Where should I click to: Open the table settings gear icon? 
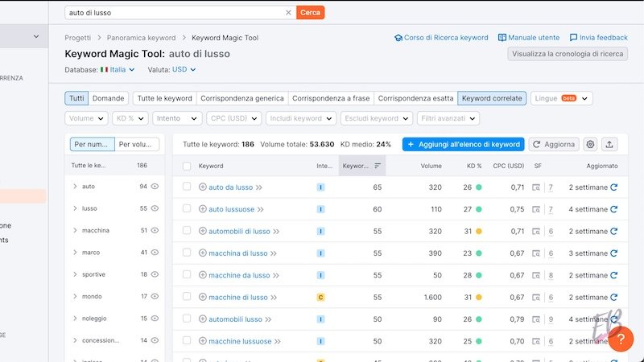click(x=590, y=145)
